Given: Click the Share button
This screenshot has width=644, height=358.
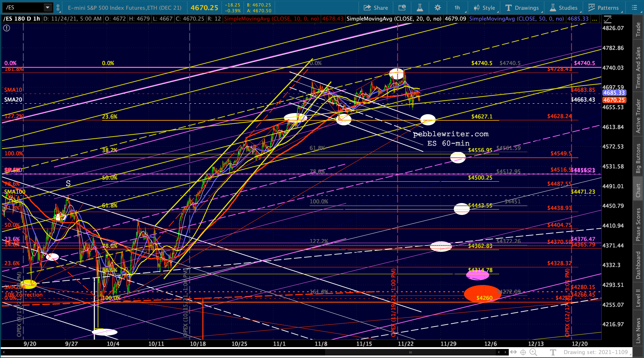Looking at the screenshot, I should click(x=376, y=8).
